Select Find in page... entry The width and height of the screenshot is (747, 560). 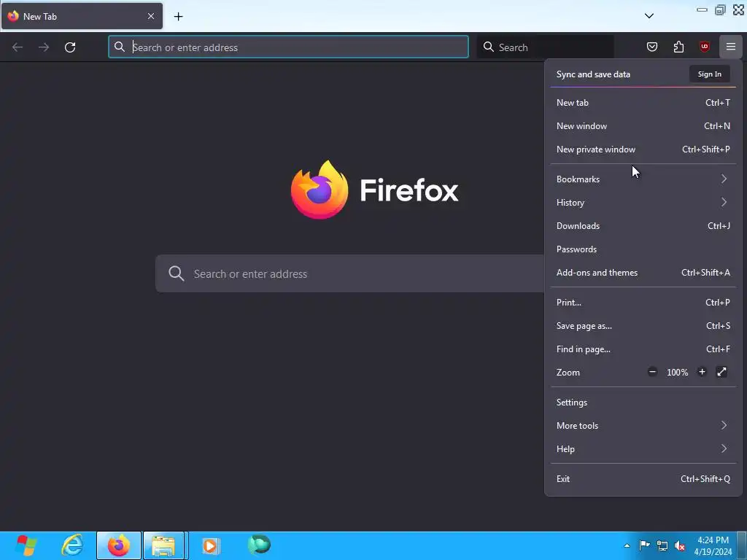(643, 349)
